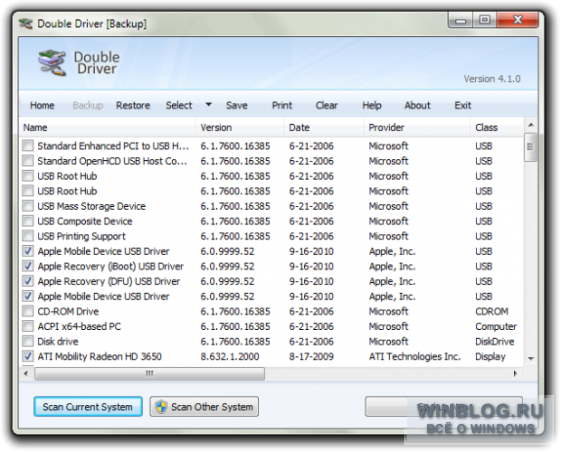Viewport: 561px width, 452px height.
Task: Click the horizontal scrollbar right arrow
Action: point(515,374)
